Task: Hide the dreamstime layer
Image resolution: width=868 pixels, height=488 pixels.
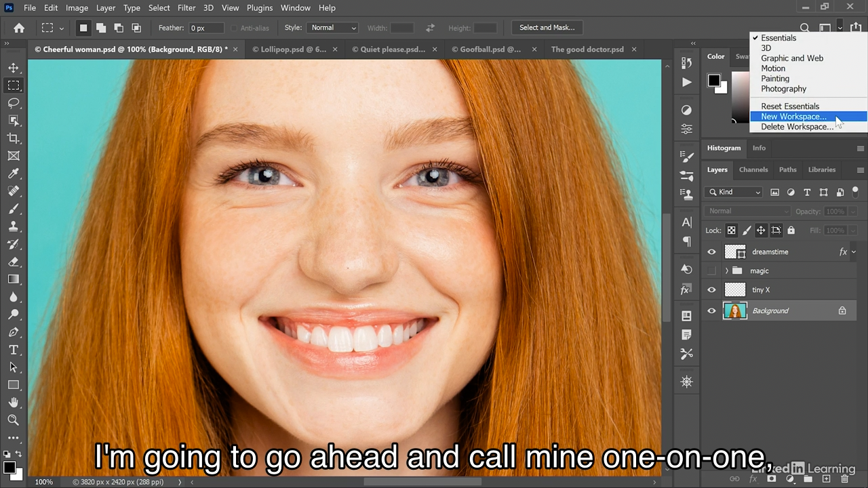Action: point(711,252)
